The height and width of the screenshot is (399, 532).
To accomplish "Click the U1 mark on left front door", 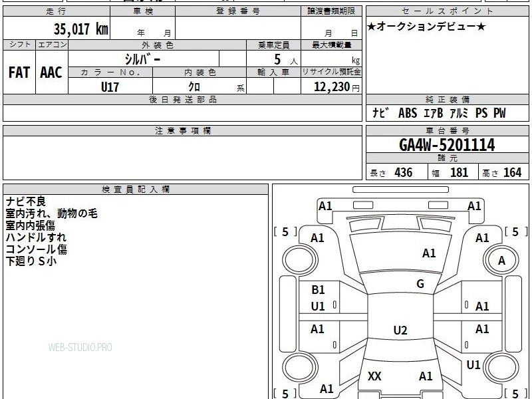I will pos(318,307).
